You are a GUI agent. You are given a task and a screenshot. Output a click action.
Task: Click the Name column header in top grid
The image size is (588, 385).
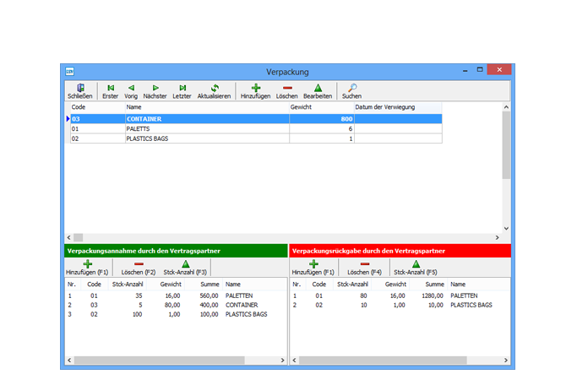(x=206, y=107)
